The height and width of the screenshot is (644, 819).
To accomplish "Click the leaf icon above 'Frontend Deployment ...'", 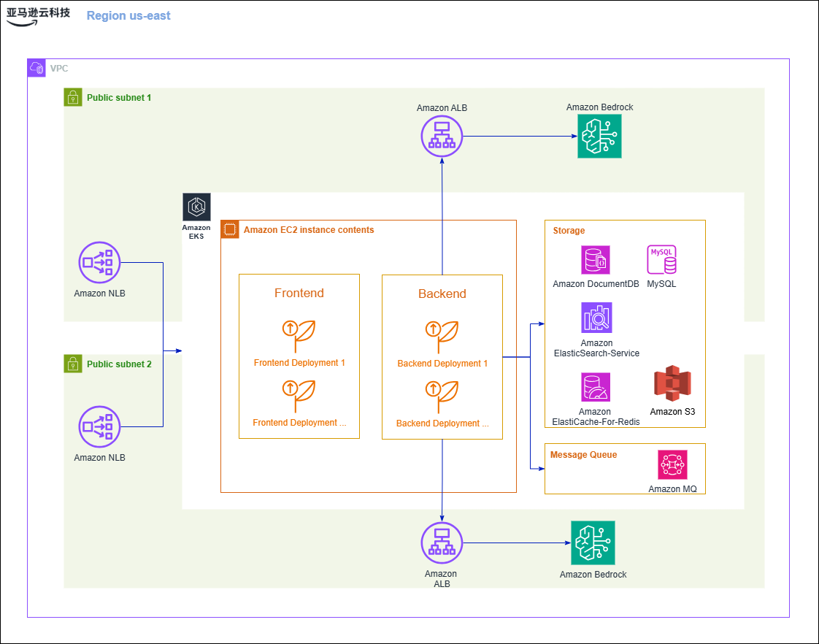I will click(x=299, y=396).
